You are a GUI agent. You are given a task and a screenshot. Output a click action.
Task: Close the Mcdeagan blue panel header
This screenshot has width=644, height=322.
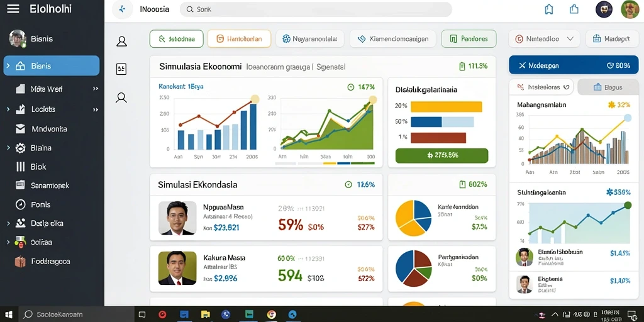tap(522, 65)
